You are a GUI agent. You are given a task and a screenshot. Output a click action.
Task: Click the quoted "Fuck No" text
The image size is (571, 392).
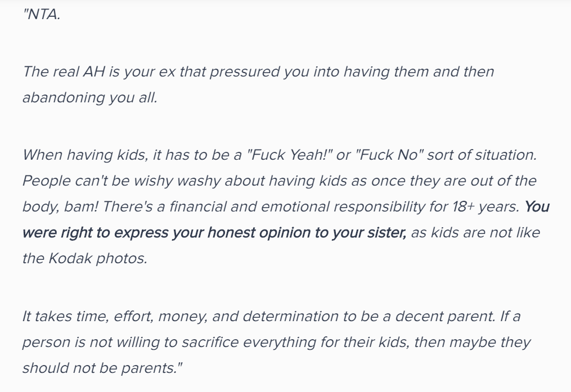click(389, 155)
